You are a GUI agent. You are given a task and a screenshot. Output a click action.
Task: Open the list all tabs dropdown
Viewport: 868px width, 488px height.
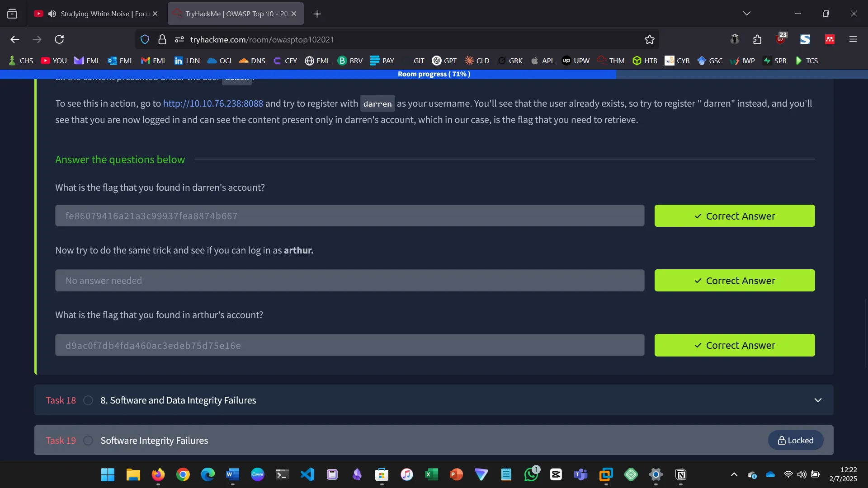pyautogui.click(x=747, y=14)
